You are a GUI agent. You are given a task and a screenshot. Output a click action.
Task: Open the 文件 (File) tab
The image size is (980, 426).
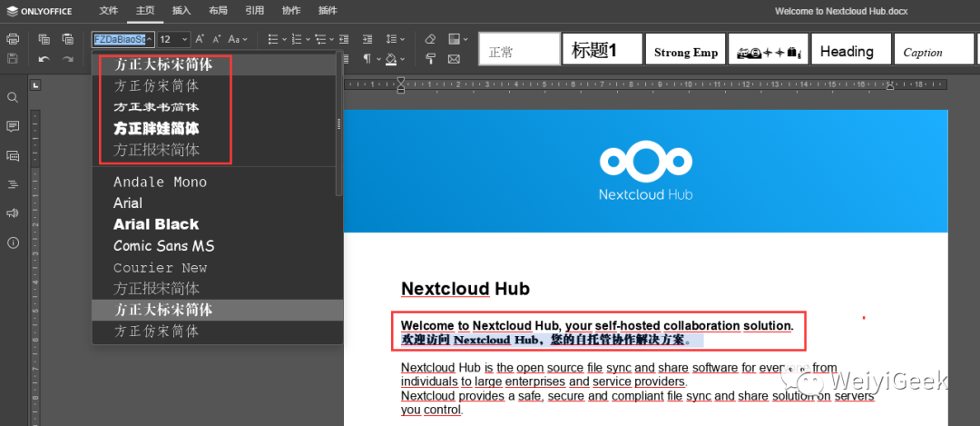click(109, 11)
